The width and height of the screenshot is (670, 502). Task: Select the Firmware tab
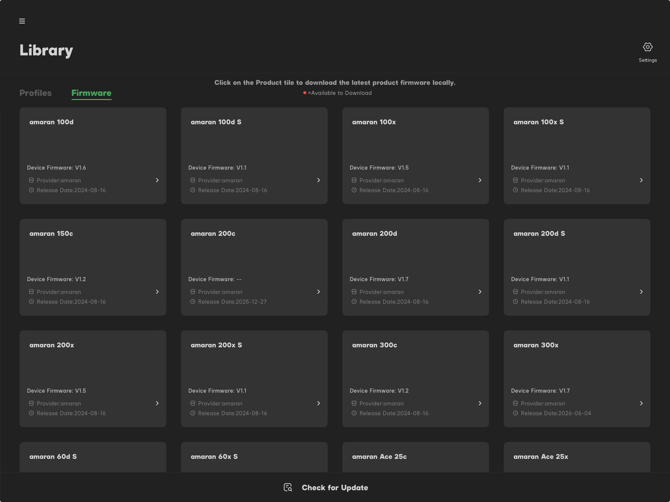[x=91, y=93]
